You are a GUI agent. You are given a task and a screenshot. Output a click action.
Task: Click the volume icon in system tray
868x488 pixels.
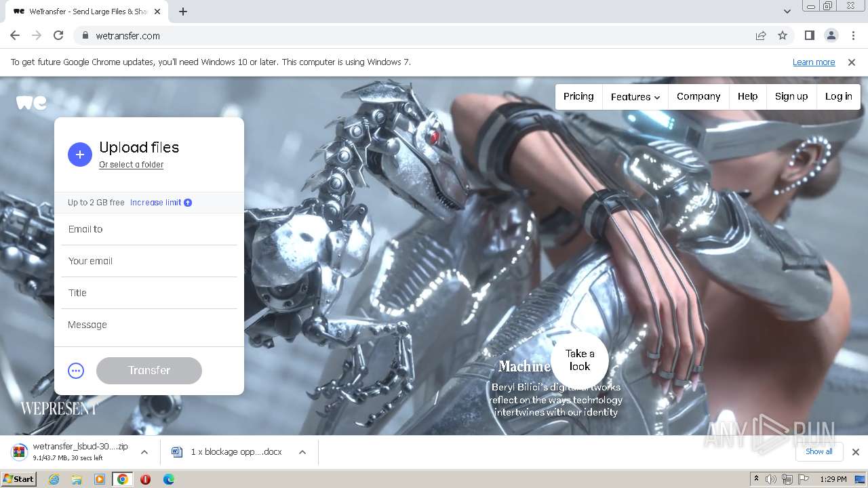point(771,479)
